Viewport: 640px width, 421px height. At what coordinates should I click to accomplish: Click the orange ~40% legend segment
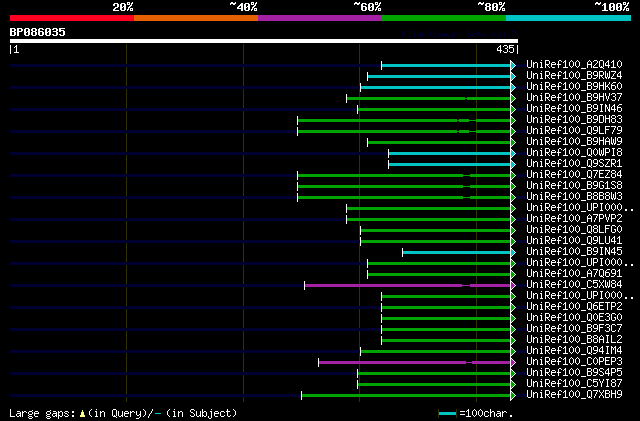tap(196, 18)
